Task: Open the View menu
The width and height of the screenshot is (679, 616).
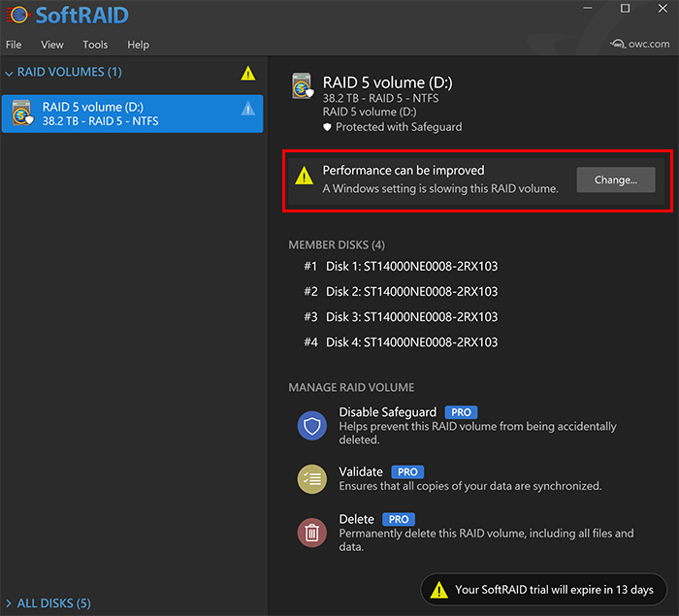Action: (52, 45)
